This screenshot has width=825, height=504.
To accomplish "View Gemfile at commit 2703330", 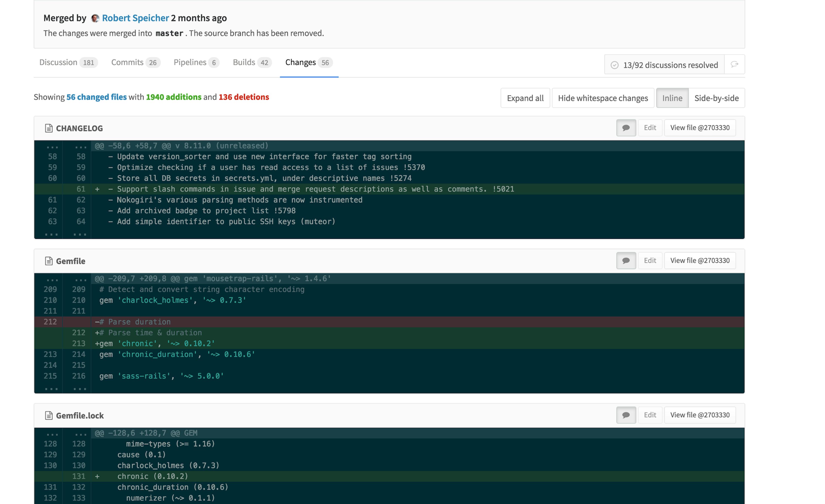I will coord(700,261).
